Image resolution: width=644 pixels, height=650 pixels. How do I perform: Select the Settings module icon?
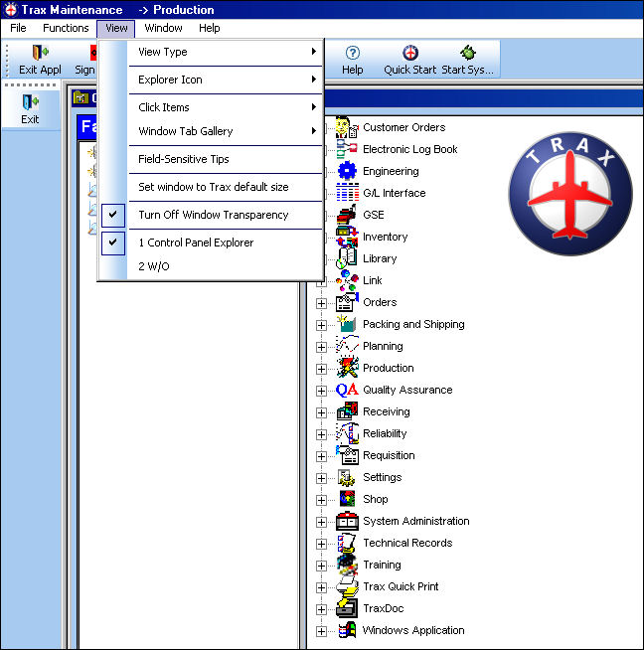347,477
